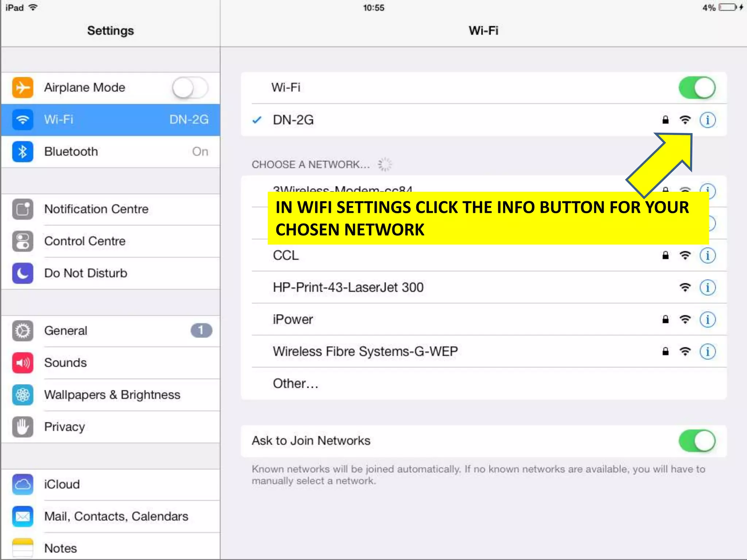Tap the 4% battery percentage text

[x=709, y=8]
